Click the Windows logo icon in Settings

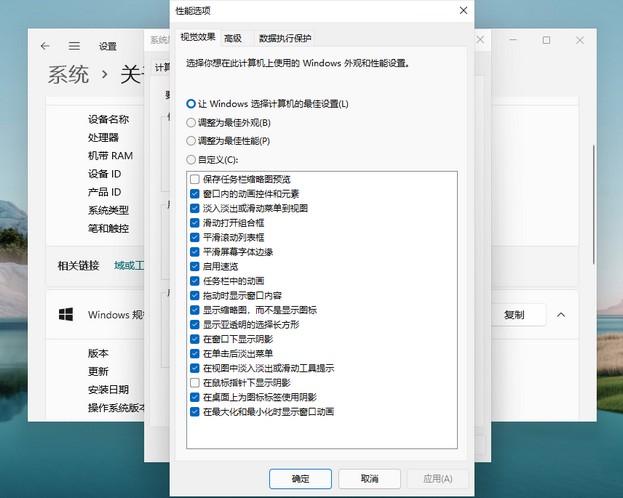pos(66,314)
